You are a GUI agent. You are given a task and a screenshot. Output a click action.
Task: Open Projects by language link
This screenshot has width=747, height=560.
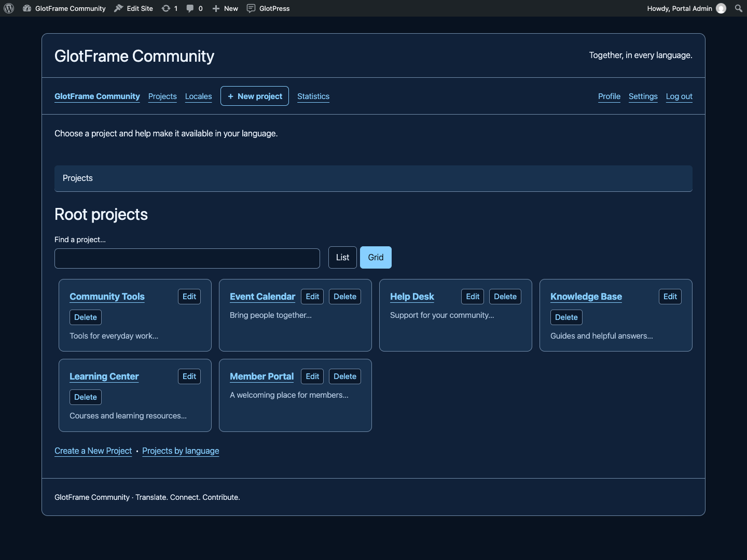[181, 451]
